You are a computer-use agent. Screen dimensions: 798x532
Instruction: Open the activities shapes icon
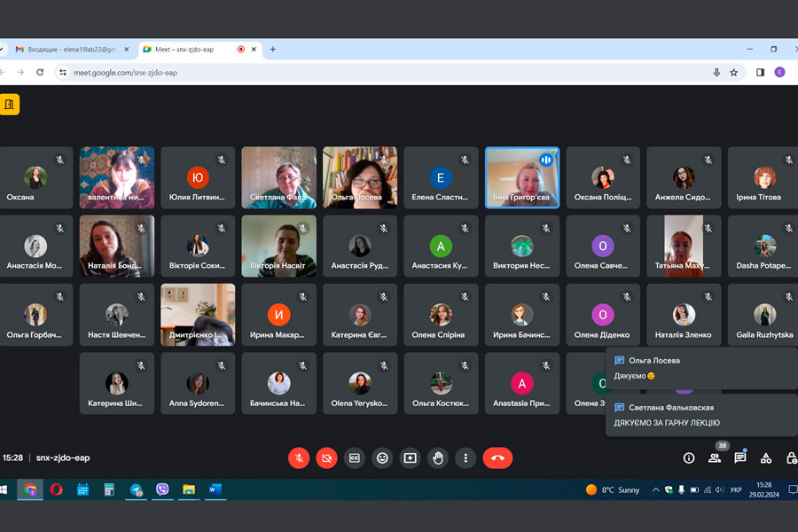766,458
